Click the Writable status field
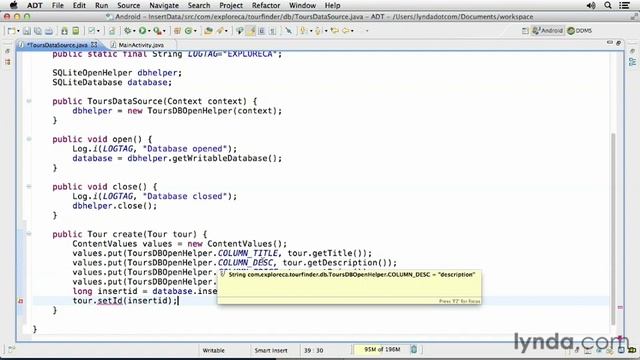 [213, 350]
